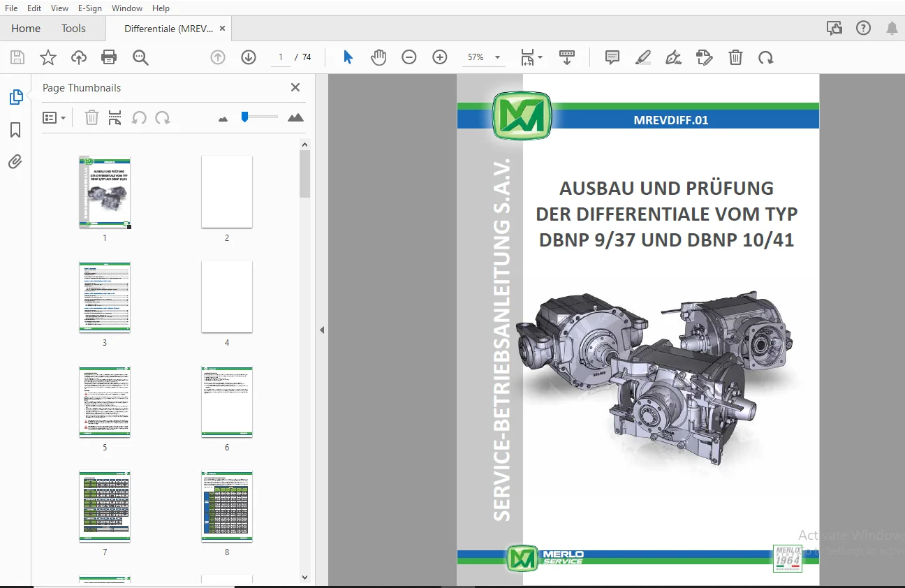Open the Help menu

161,8
